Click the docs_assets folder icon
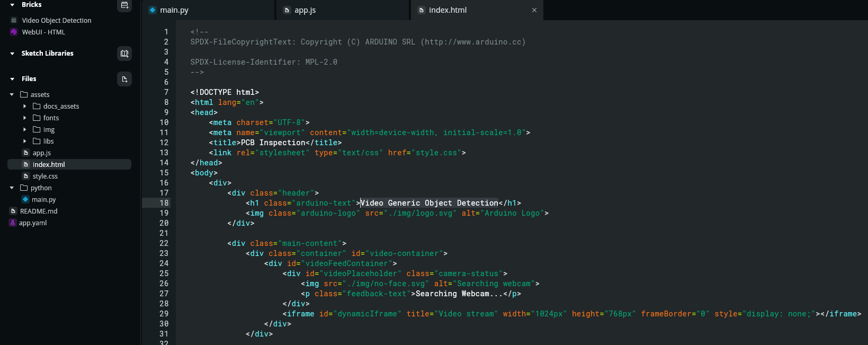 point(37,106)
